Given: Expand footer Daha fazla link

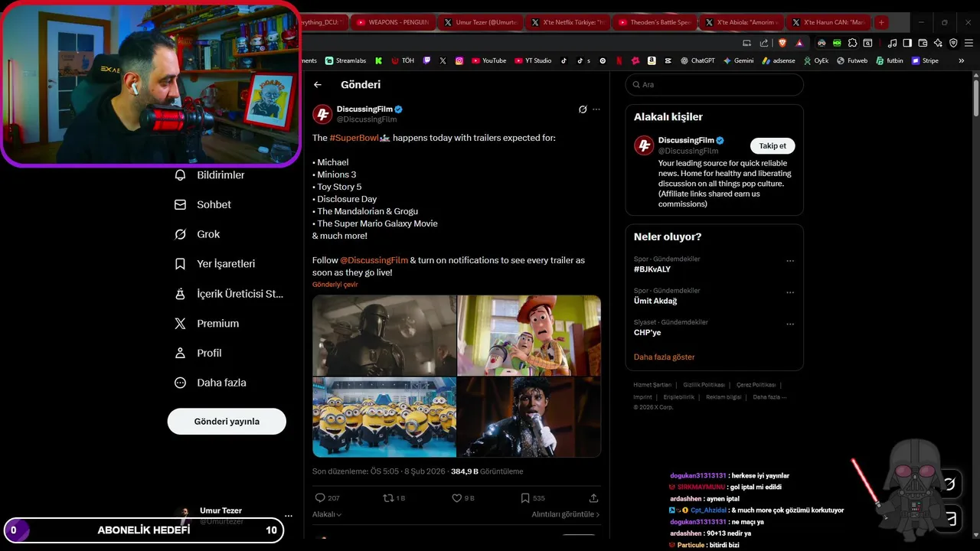Looking at the screenshot, I should [x=769, y=397].
